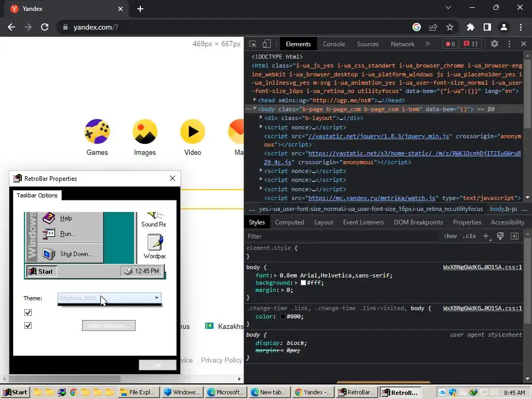The image size is (532, 399).
Task: Add a new style rule with the plus icon
Action: [486, 236]
